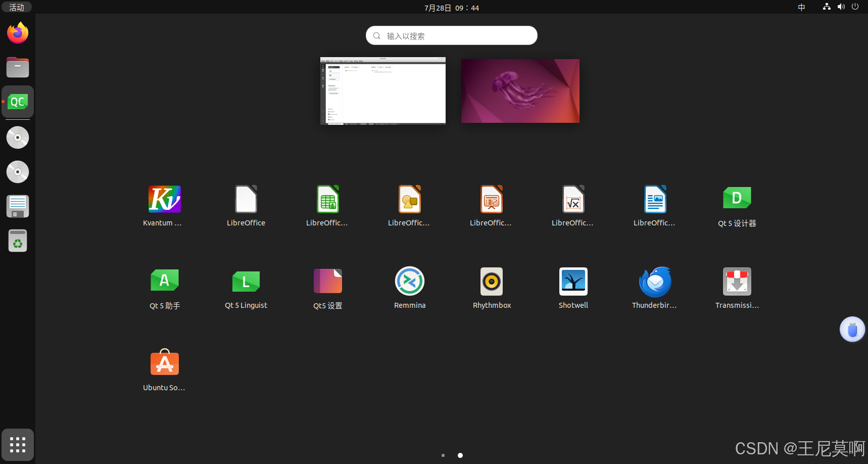Start Shotwell photo manager
The width and height of the screenshot is (868, 464).
point(573,282)
